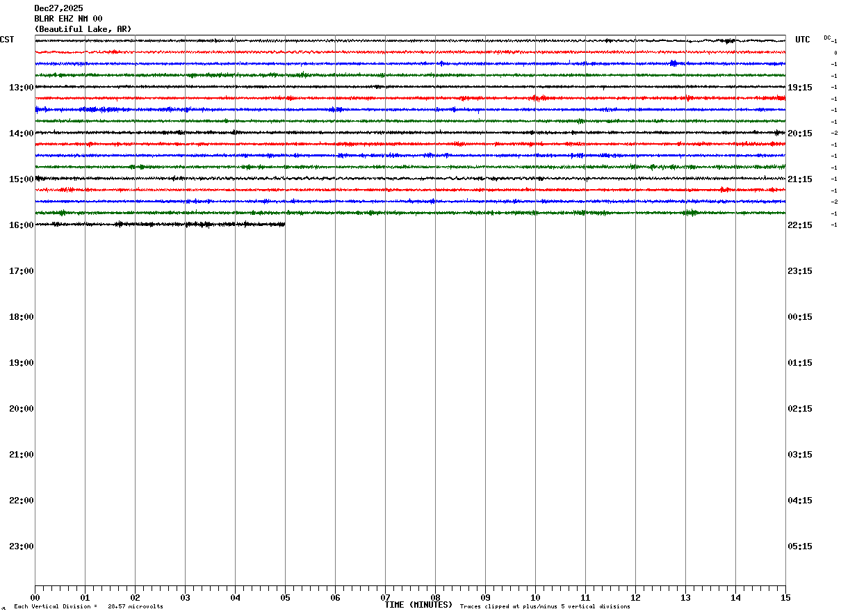Click the 14 minute axis label
841x616 pixels.
pos(735,598)
